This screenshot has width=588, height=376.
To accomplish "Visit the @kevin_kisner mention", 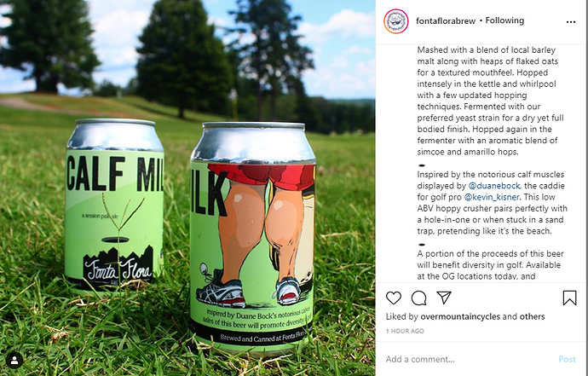I will click(492, 197).
